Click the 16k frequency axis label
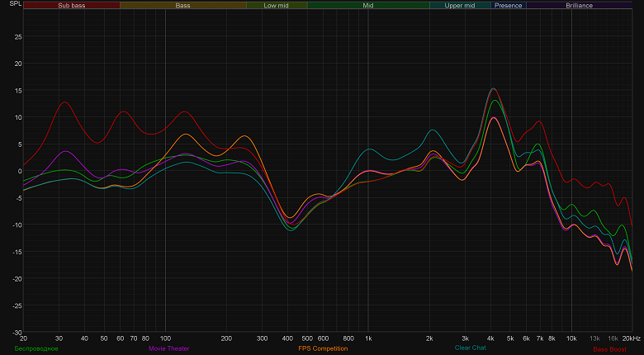644x355 pixels. click(x=613, y=338)
